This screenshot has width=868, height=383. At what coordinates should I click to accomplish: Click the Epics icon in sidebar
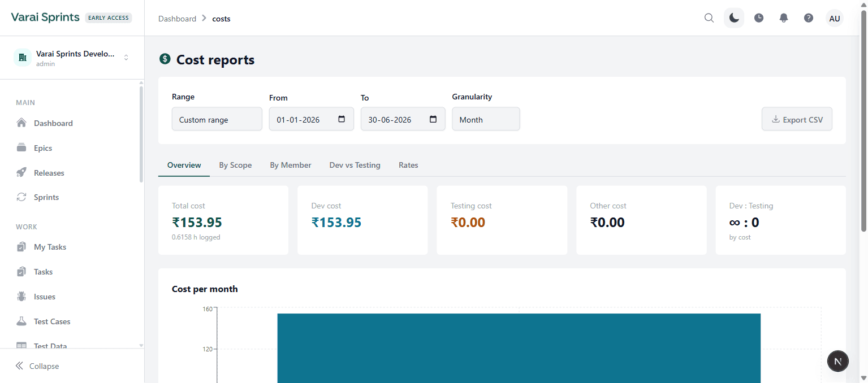pos(21,148)
